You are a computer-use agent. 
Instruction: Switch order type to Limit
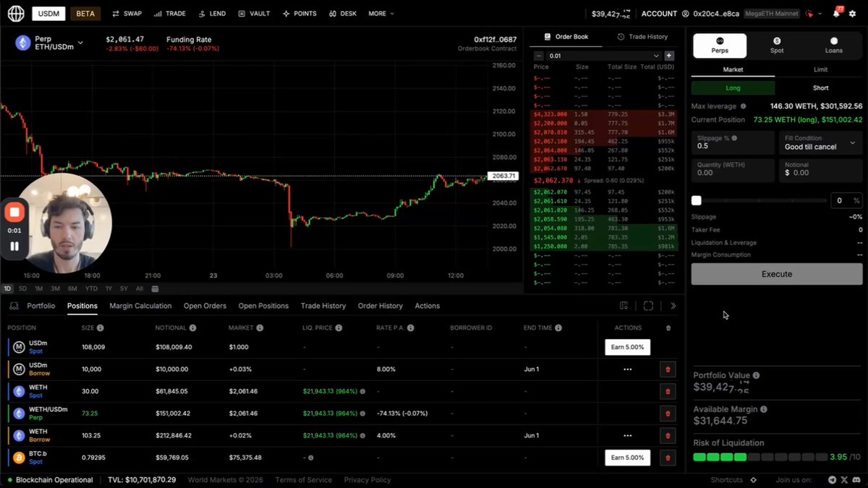coord(820,69)
